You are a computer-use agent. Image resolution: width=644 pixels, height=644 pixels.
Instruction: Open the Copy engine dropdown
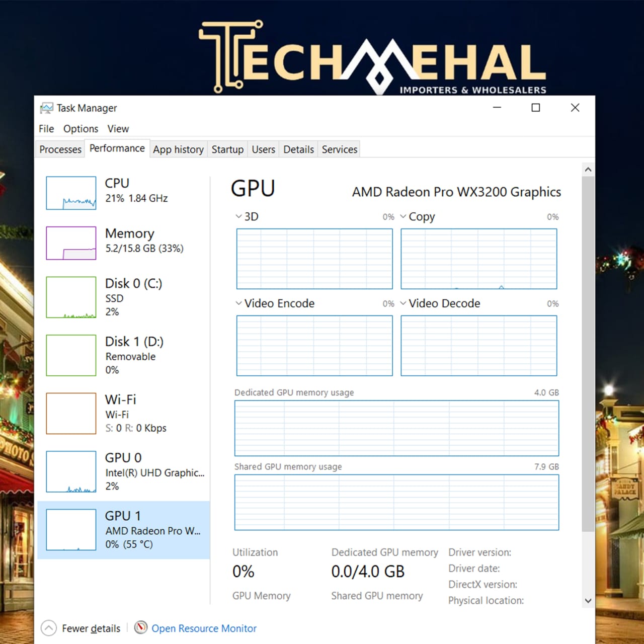pos(403,216)
